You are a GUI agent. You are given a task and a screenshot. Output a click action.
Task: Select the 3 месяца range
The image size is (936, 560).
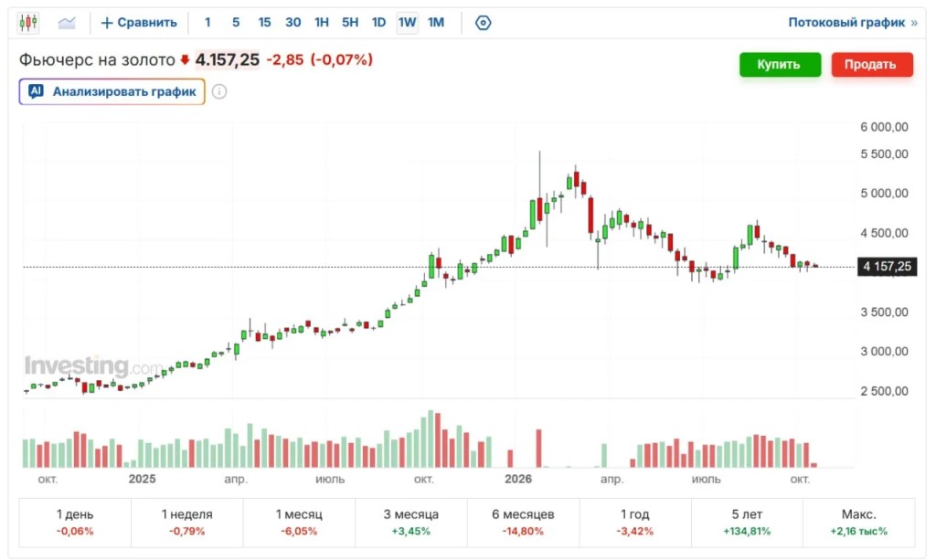411,523
